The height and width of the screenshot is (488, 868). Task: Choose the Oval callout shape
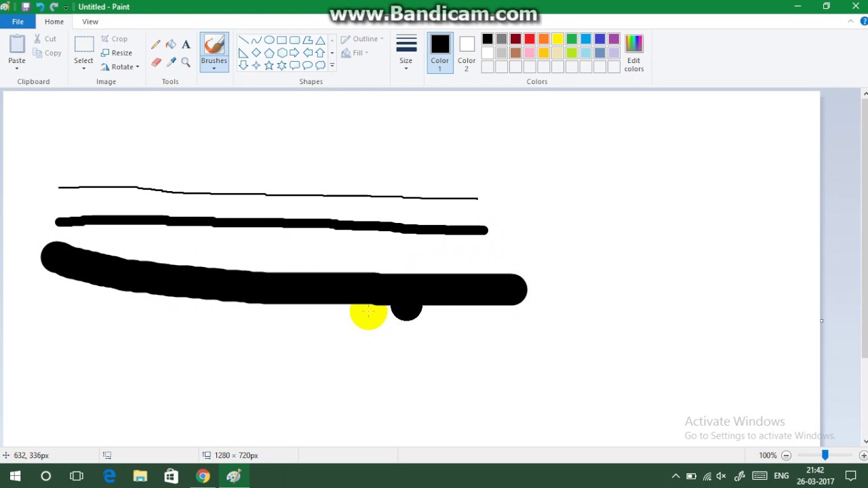(x=308, y=66)
